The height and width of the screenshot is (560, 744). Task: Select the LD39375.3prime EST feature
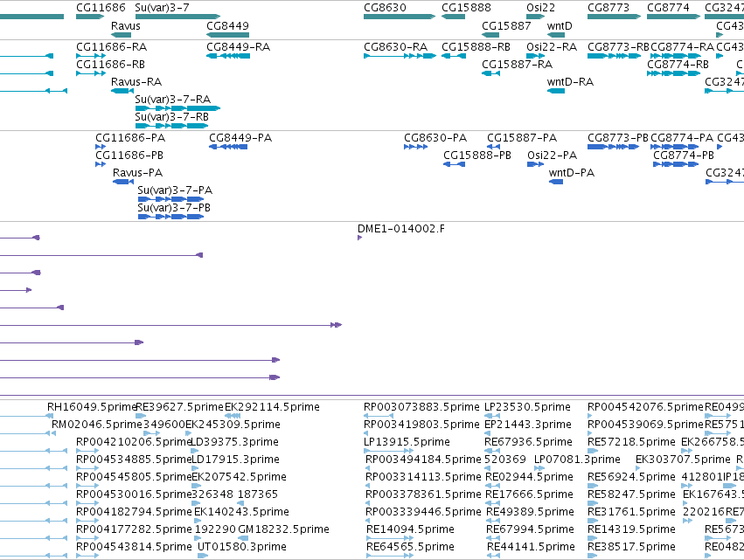[195, 451]
